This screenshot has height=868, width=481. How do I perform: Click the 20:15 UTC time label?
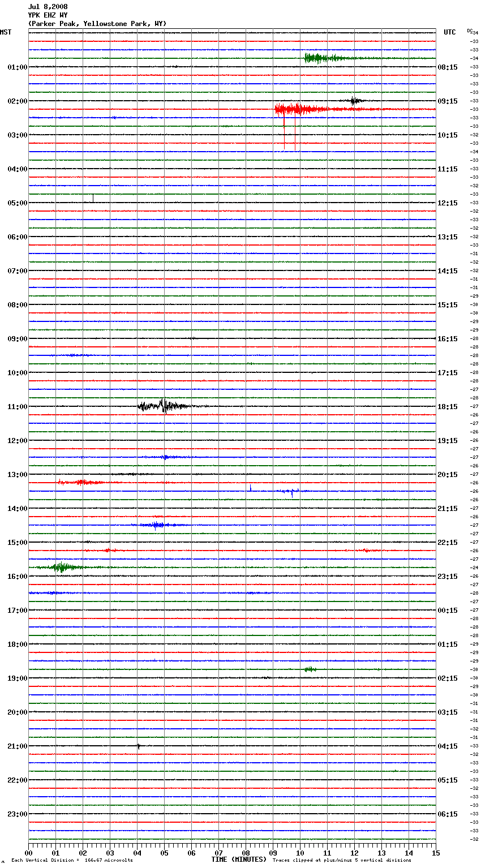pos(448,475)
